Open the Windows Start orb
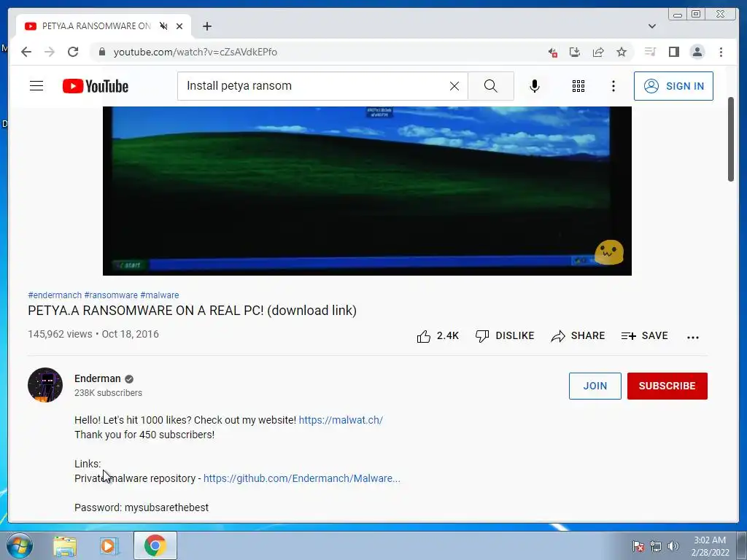Screen dimensions: 747x560 coord(20,545)
